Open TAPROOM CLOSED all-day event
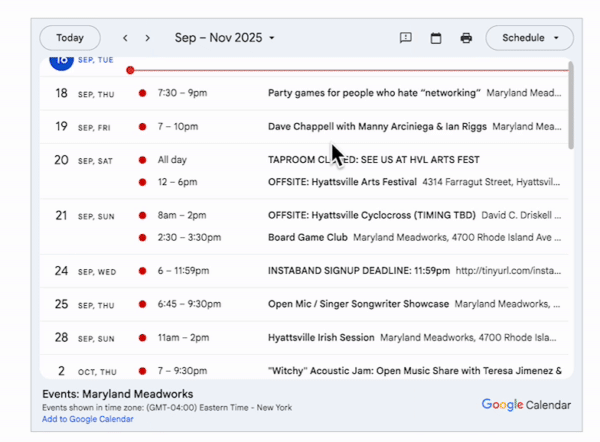Screen dimensions: 600x442 click(373, 160)
